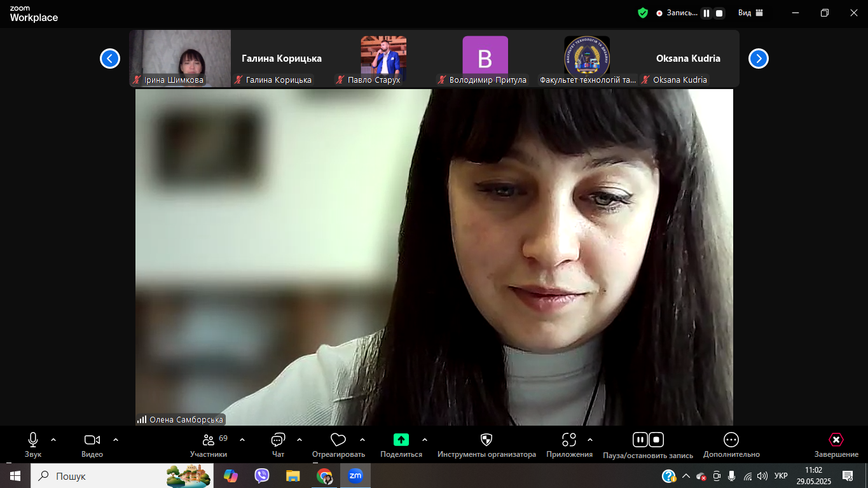Click the green Поделиться share icon
This screenshot has width=868, height=488.
[400, 439]
